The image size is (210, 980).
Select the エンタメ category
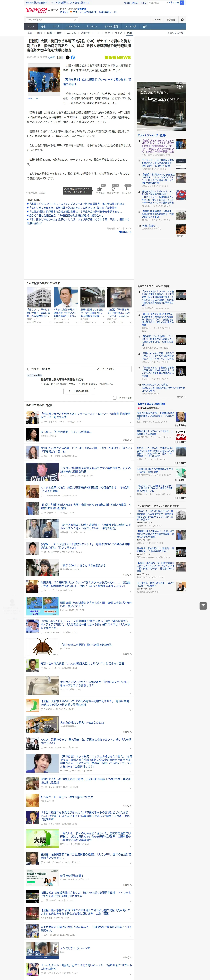tap(71, 33)
